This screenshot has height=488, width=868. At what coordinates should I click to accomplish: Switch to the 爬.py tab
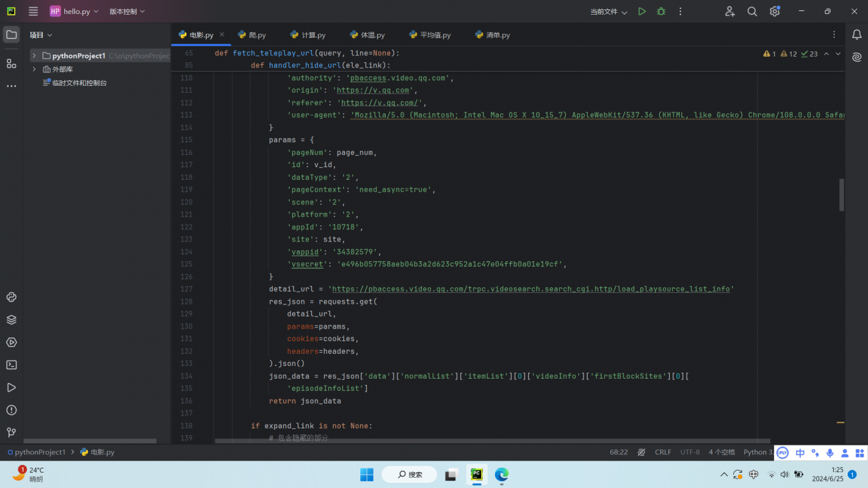tap(252, 35)
